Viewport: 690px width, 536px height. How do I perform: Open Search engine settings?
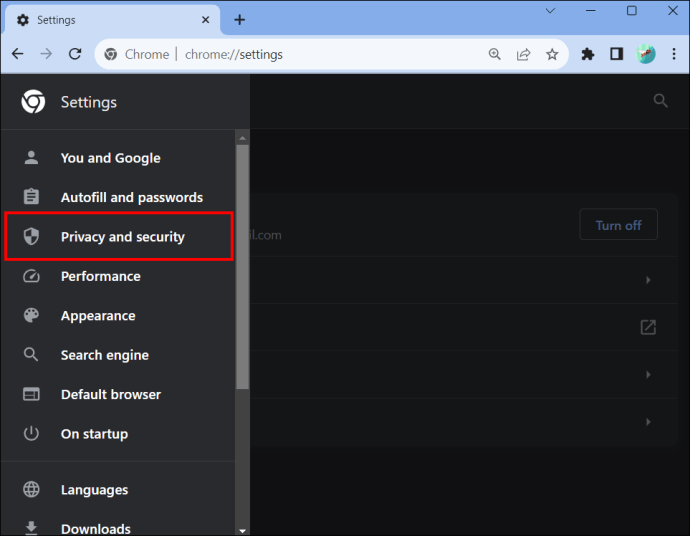118,355
